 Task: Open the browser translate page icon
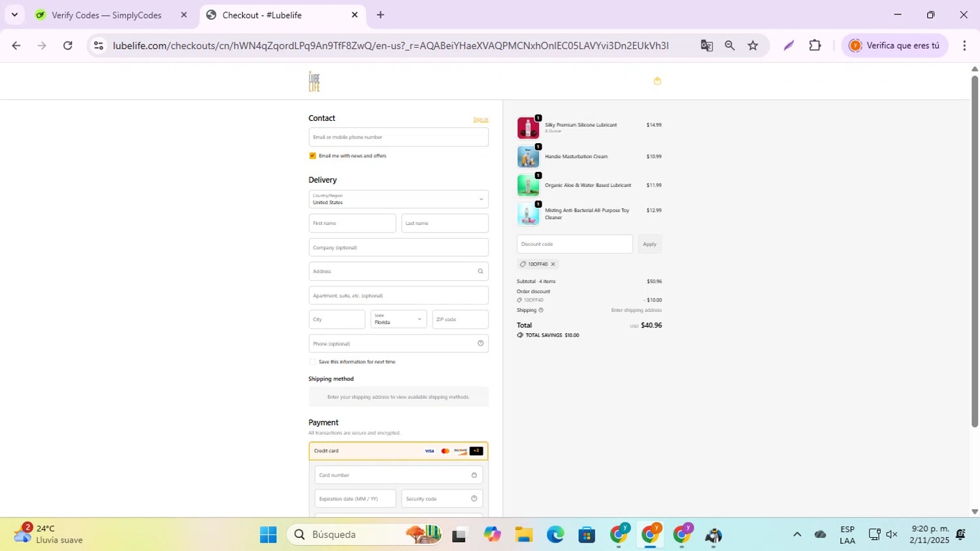click(706, 45)
